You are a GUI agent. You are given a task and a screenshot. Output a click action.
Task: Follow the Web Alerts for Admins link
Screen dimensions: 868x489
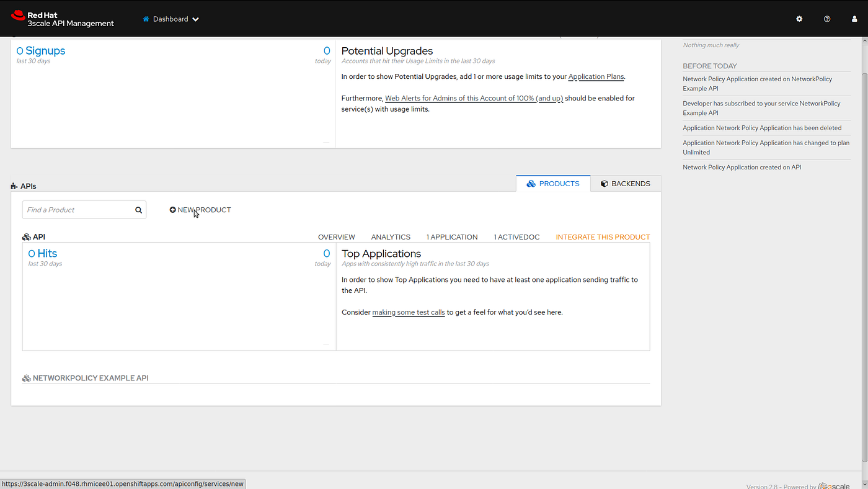(474, 98)
